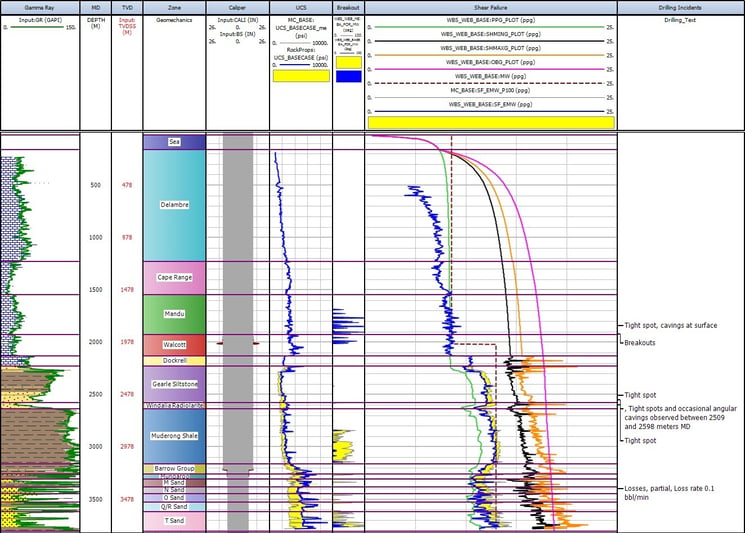Select the O Sand zone
Screen dimensions: 745x533
(x=174, y=498)
